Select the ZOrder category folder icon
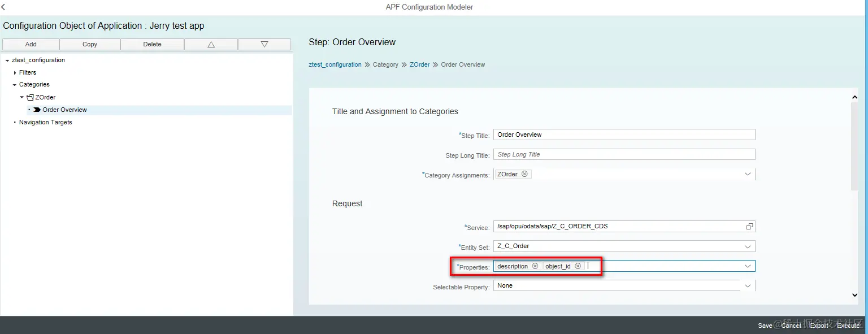The width and height of the screenshot is (868, 334). point(31,97)
